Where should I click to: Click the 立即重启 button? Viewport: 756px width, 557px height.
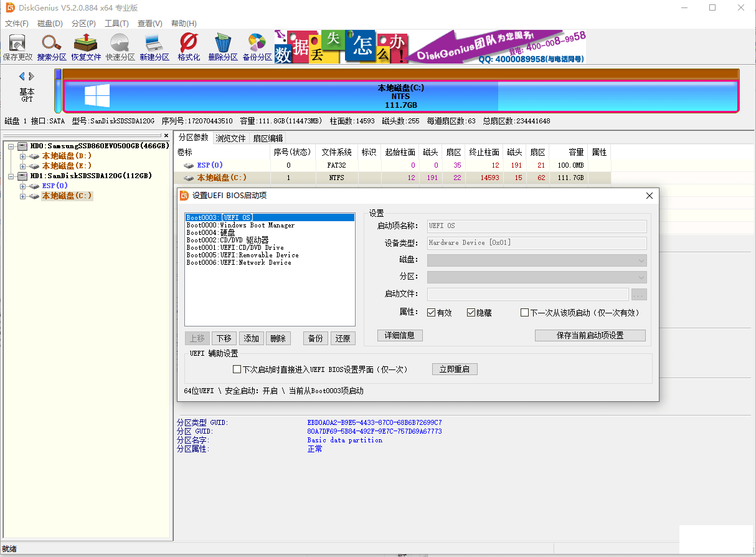[x=455, y=369]
